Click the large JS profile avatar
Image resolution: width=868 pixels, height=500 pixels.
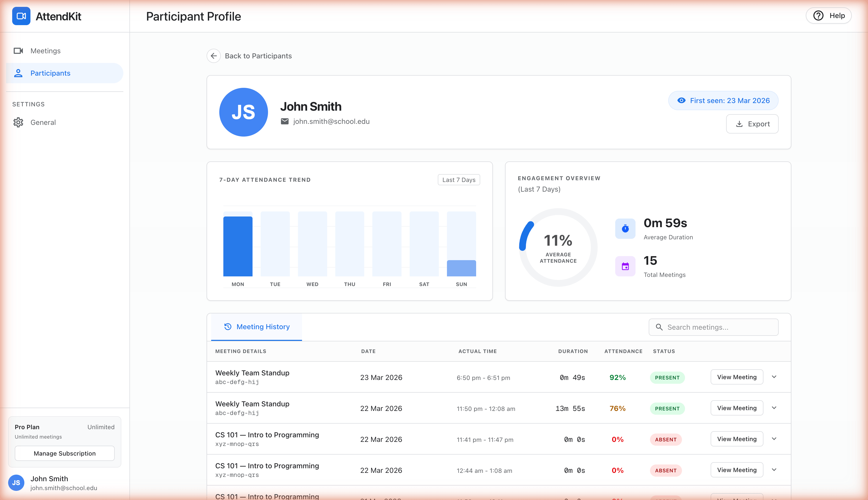[x=243, y=112]
